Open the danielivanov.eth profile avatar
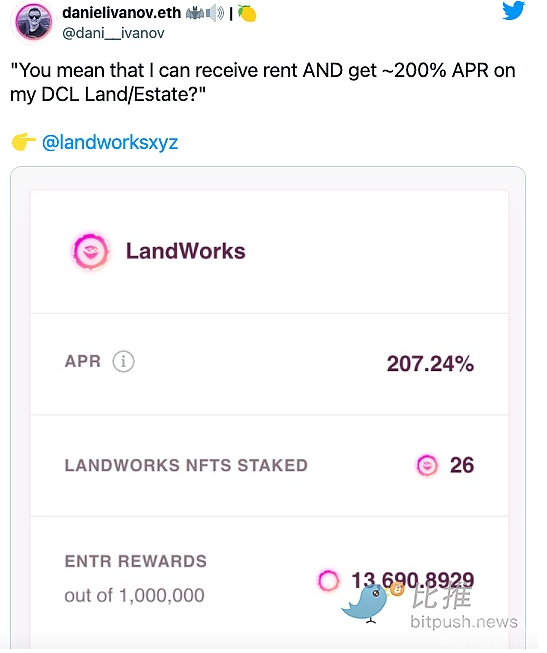547x653 pixels. coord(34,22)
